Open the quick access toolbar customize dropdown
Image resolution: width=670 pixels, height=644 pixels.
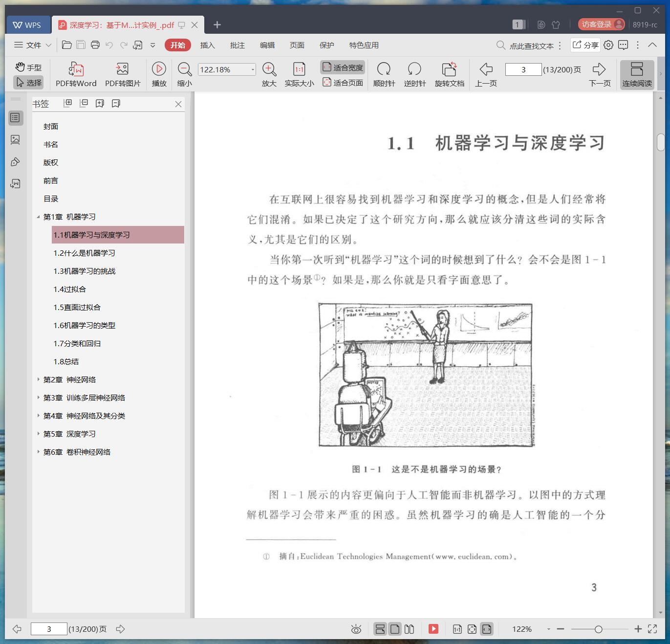point(152,45)
